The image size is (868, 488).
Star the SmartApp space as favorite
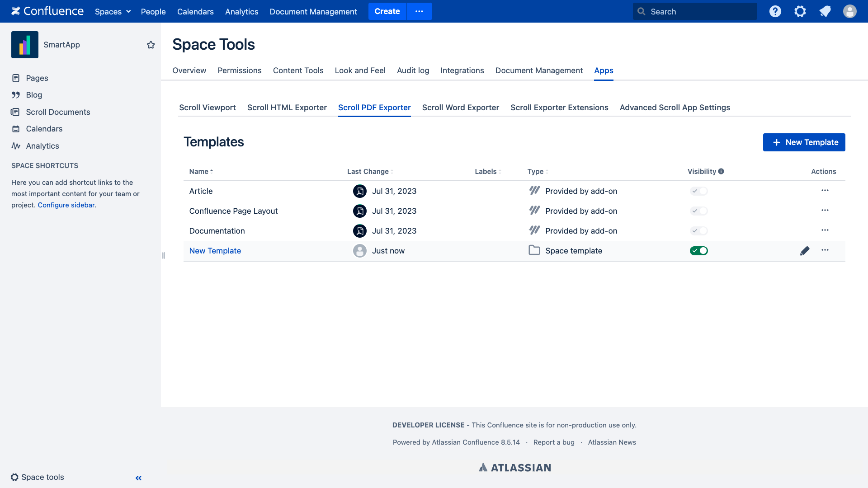[x=151, y=45]
